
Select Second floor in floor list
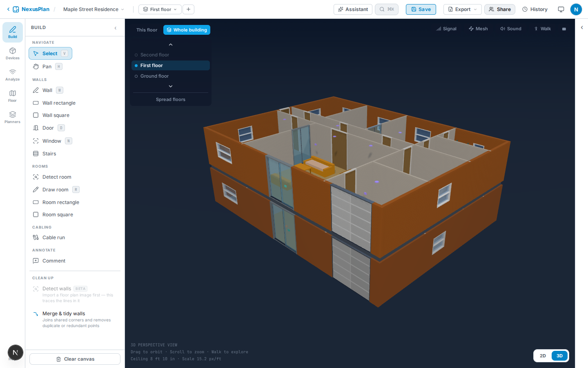(x=171, y=55)
